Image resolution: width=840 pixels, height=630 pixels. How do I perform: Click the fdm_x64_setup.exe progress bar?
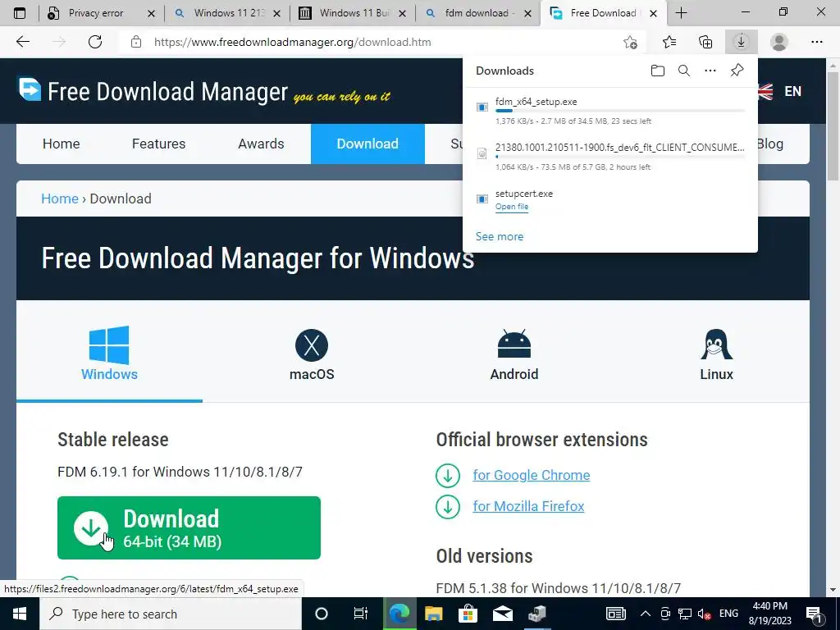point(620,111)
